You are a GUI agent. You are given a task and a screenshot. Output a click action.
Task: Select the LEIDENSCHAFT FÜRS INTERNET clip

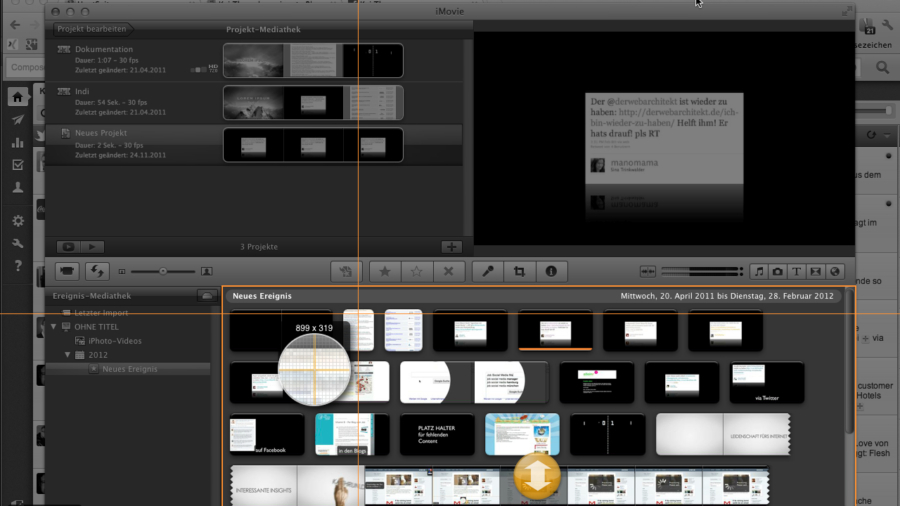coord(723,435)
